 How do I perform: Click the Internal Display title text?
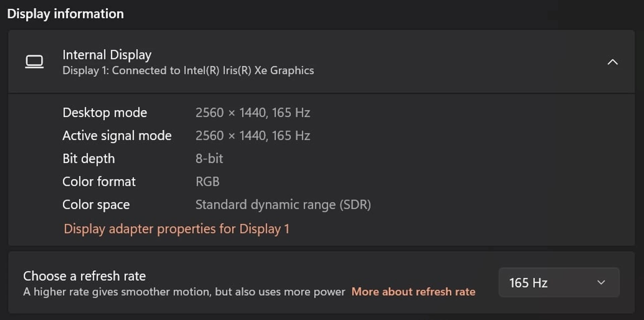[x=107, y=55]
